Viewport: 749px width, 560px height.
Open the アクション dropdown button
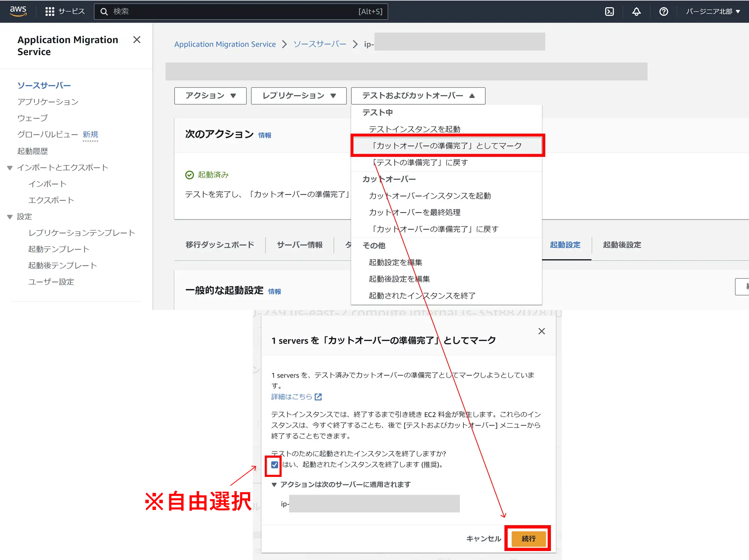[x=210, y=96]
